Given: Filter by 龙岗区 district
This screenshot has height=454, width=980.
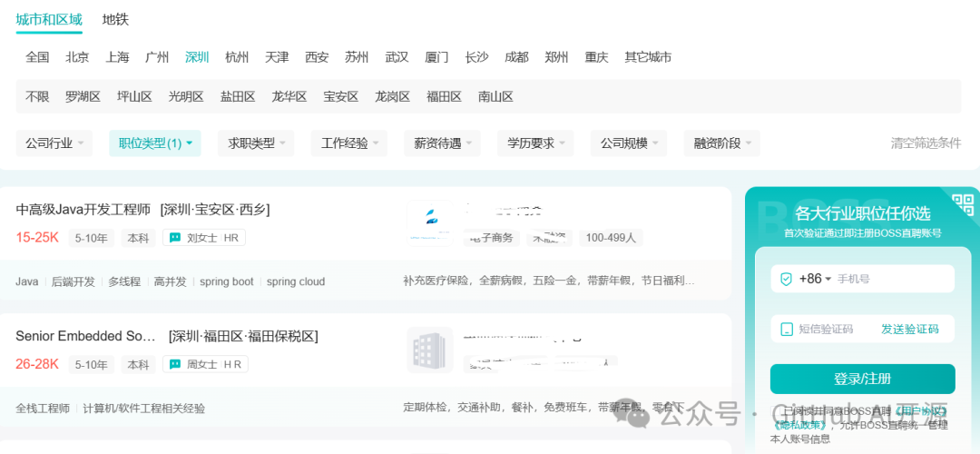Looking at the screenshot, I should pos(393,97).
